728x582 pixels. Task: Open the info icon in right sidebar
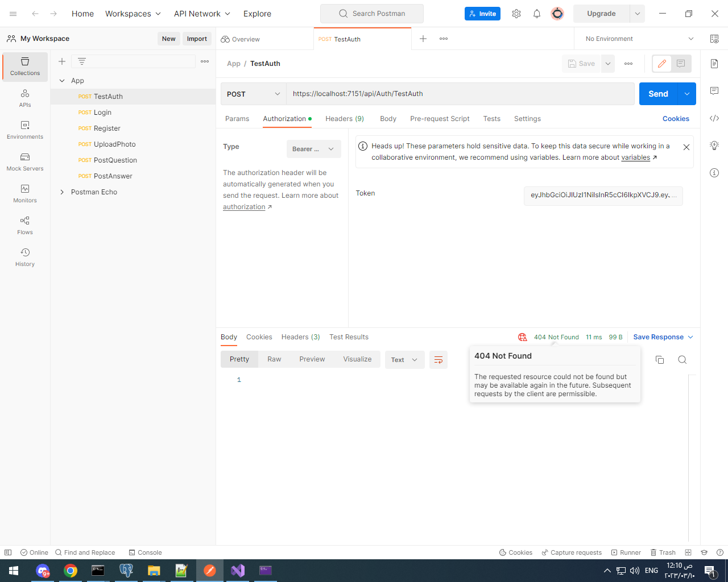point(714,173)
